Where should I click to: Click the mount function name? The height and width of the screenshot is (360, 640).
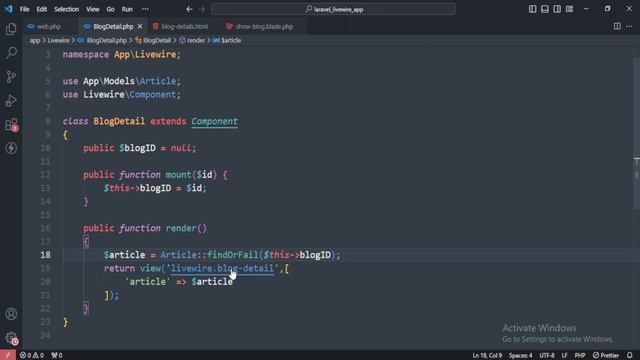click(x=178, y=175)
